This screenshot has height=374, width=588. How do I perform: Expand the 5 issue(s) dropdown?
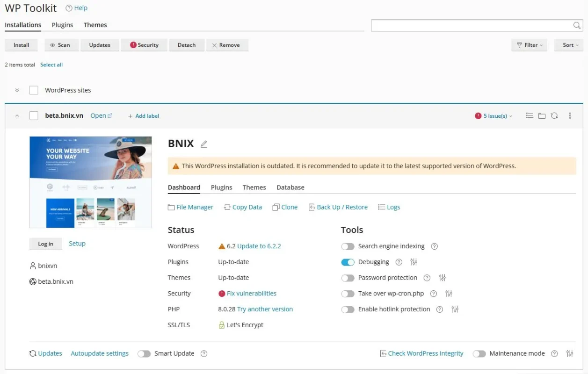493,115
